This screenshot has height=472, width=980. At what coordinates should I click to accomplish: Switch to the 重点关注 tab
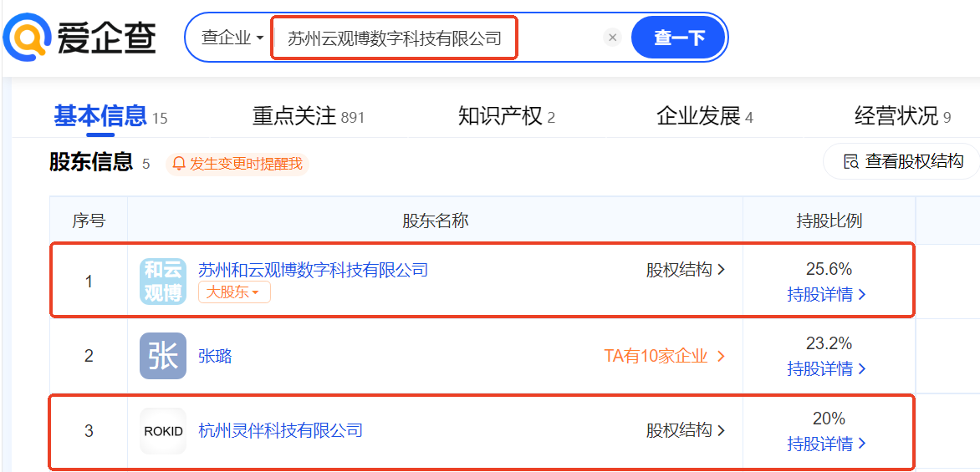294,116
